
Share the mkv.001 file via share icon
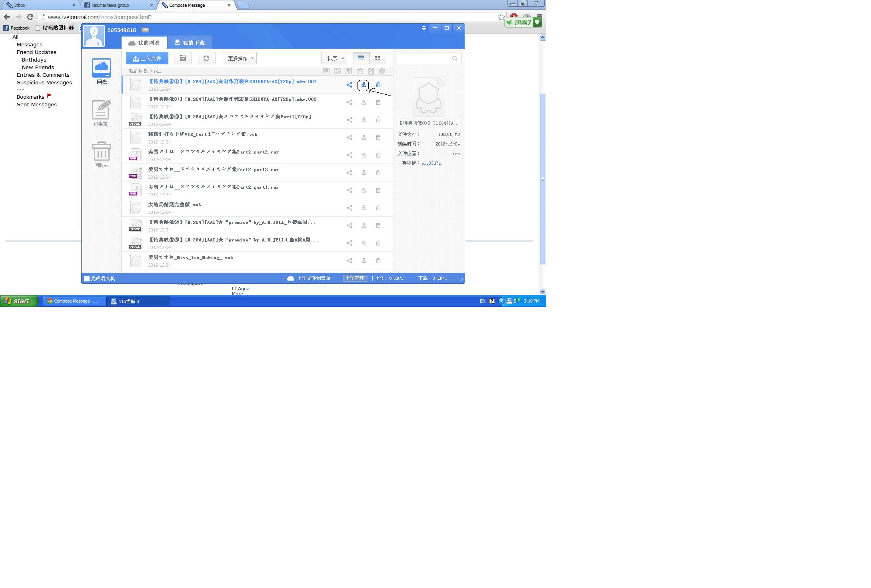[349, 85]
